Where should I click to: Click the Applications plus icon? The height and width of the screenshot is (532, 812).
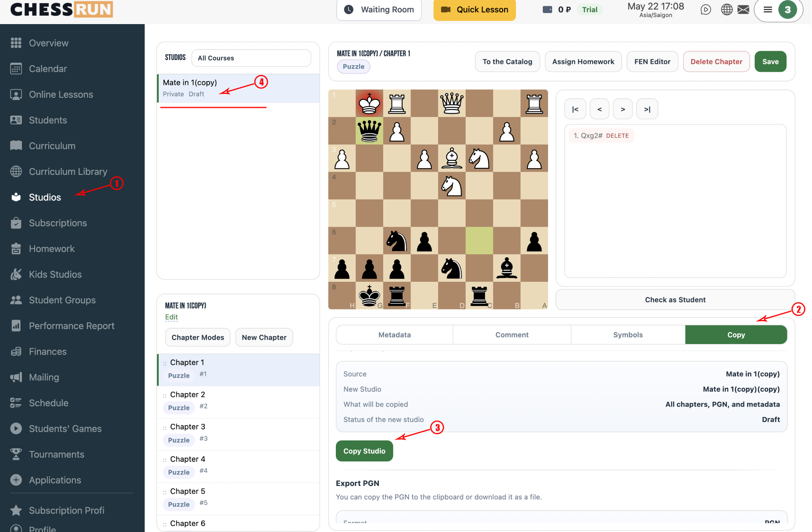[16, 480]
